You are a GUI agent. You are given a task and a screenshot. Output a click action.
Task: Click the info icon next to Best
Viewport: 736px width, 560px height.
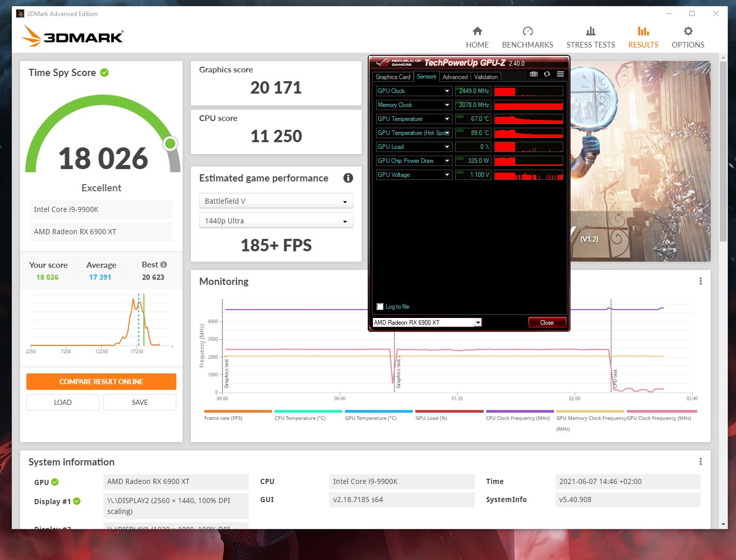[x=163, y=264]
